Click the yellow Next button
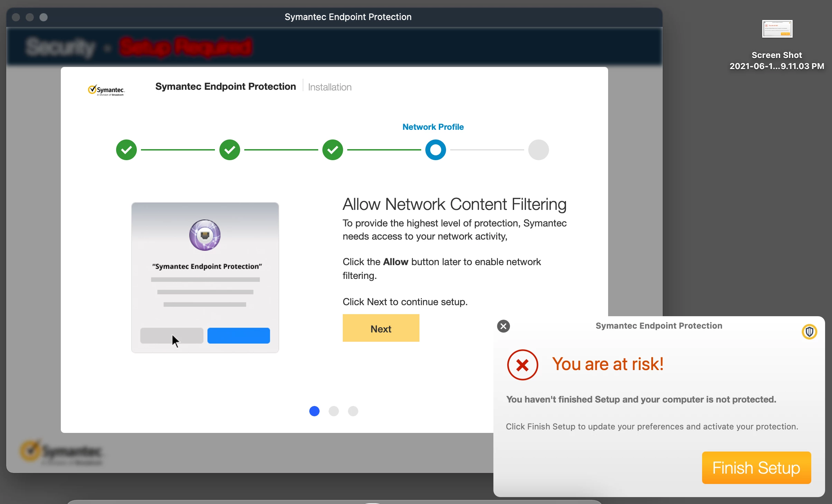Image resolution: width=832 pixels, height=504 pixels. click(381, 328)
